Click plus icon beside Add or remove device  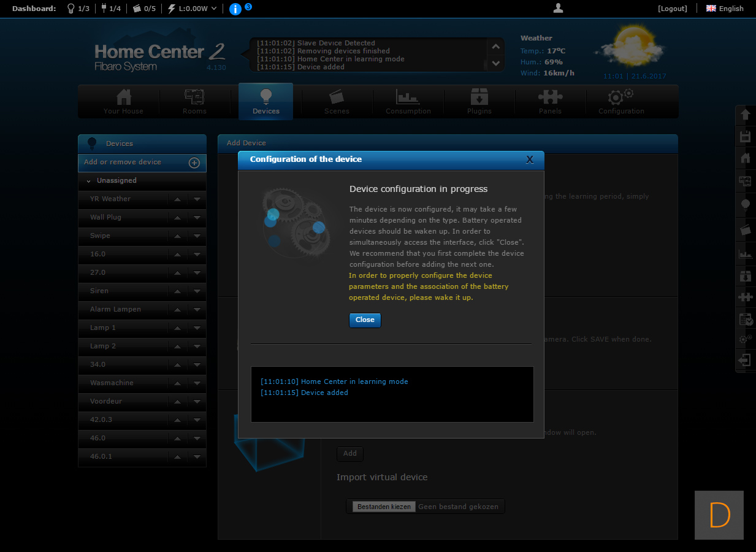(x=194, y=163)
